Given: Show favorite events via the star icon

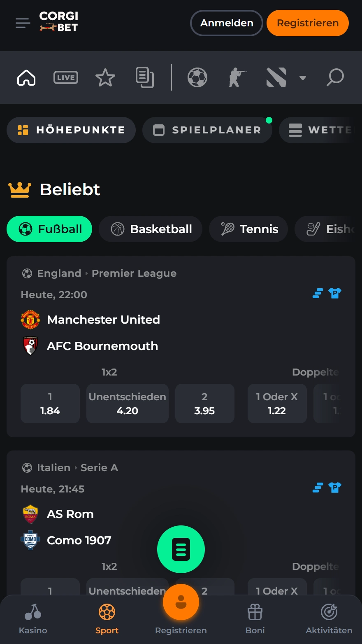Looking at the screenshot, I should (x=105, y=77).
